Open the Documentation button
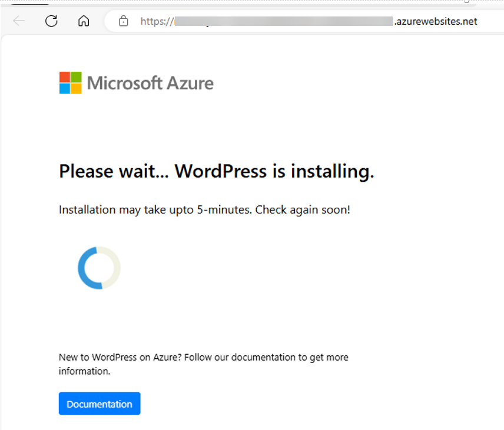504x430 pixels. point(100,404)
